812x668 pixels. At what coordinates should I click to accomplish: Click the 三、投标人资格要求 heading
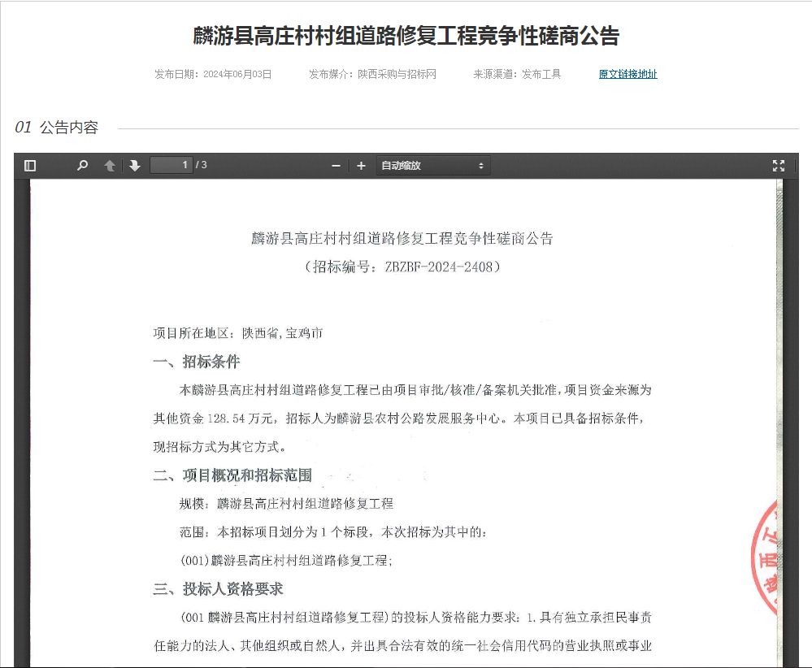218,589
